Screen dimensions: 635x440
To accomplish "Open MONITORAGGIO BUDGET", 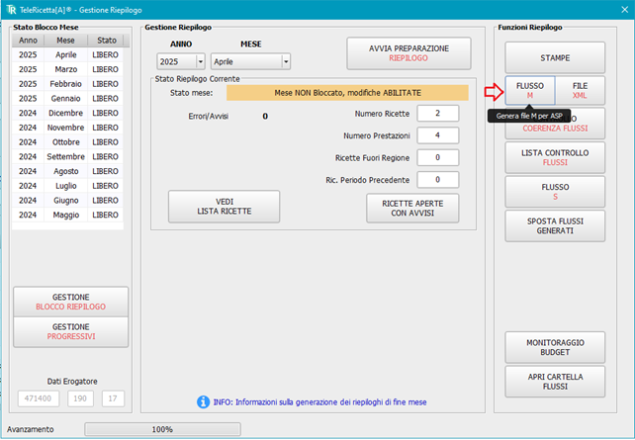I will pos(554,347).
